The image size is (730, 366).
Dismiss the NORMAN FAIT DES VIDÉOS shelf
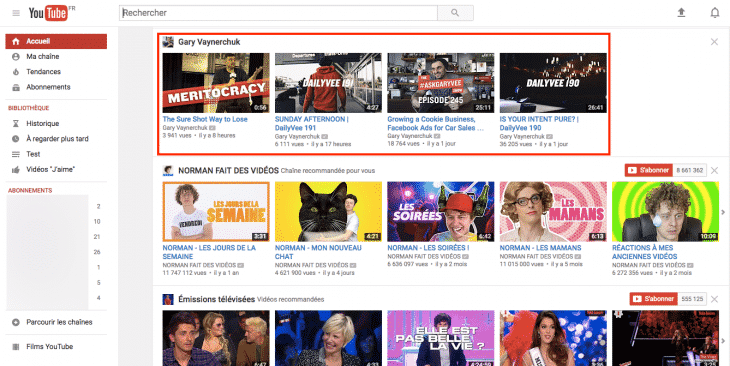point(714,170)
